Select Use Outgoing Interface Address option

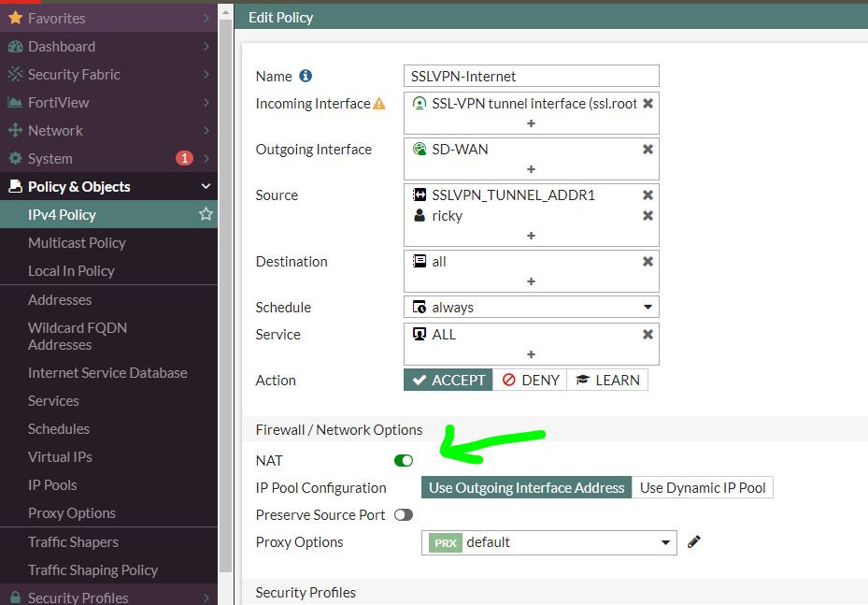pos(526,487)
